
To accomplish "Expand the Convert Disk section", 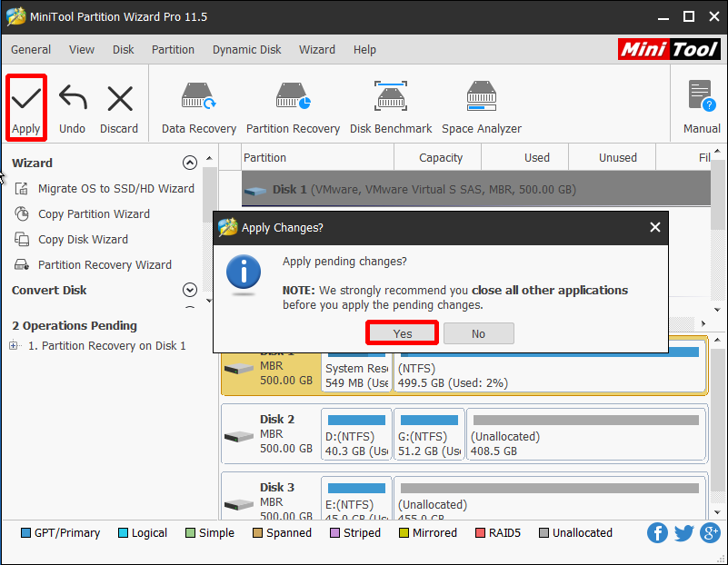I will pyautogui.click(x=189, y=290).
